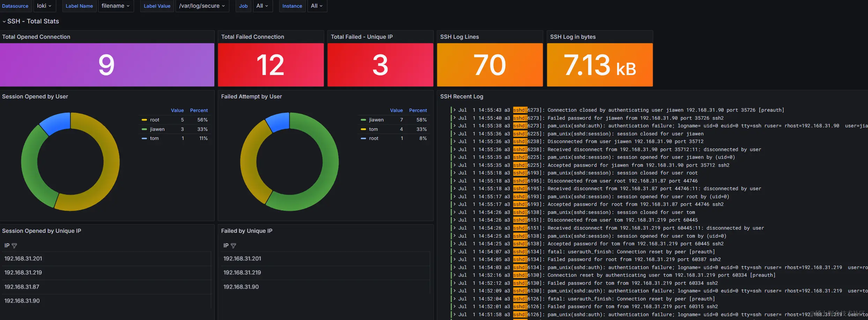
Task: Open the Label Value /var/log/secure dropdown
Action: (202, 6)
